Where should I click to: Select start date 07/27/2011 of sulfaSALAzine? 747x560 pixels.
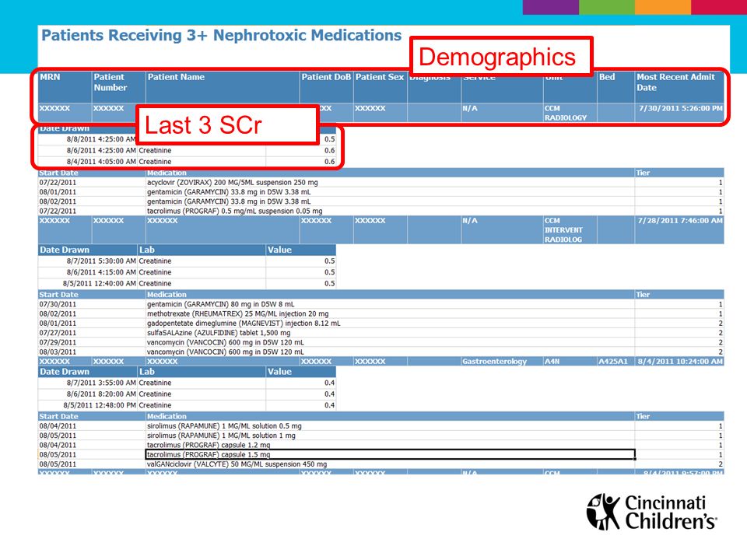point(58,333)
